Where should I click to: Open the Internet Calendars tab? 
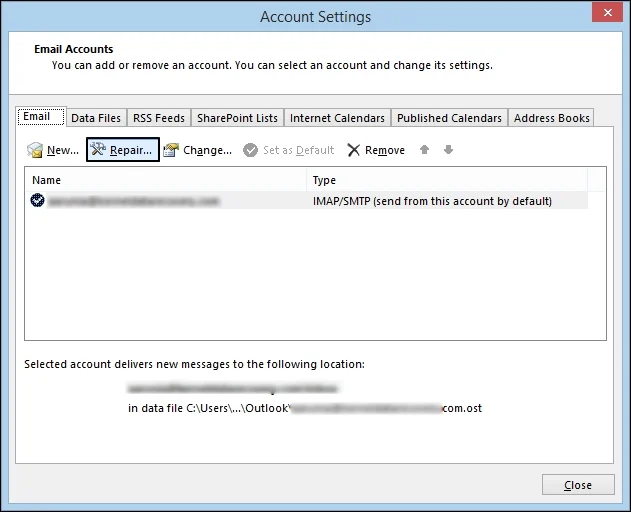[x=337, y=118]
